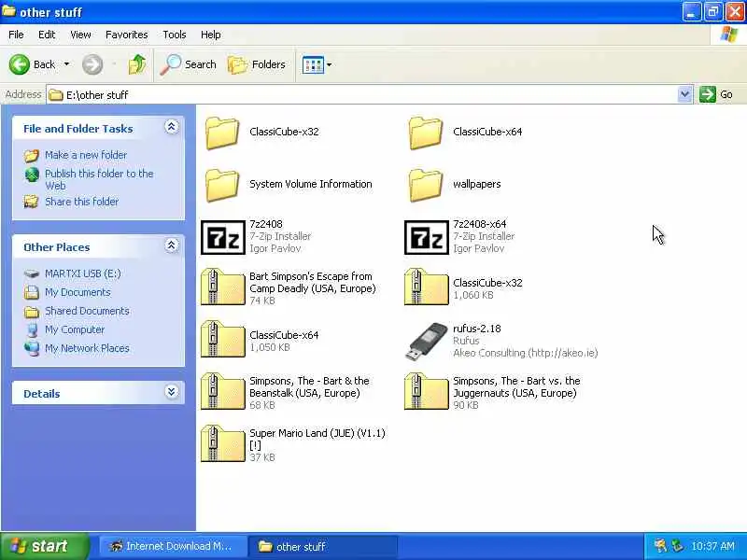The height and width of the screenshot is (560, 747).
Task: Select Bart & the Beanstalk zip icon
Action: pyautogui.click(x=223, y=391)
